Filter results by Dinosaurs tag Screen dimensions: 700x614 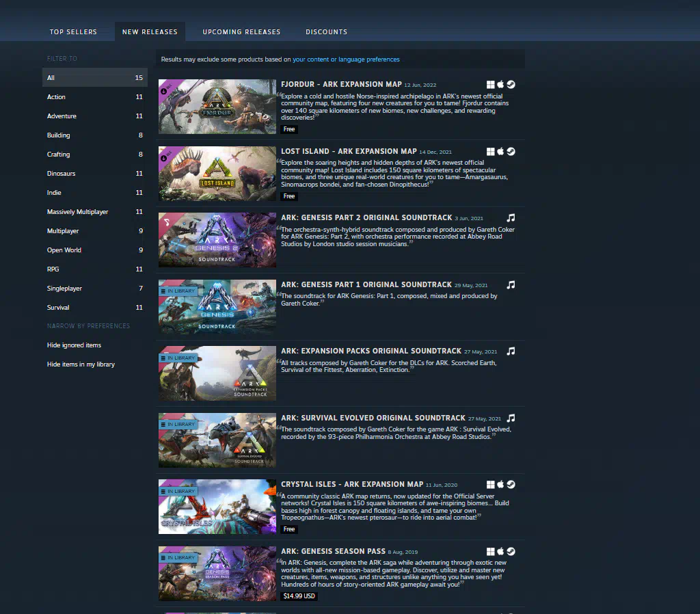pos(94,174)
